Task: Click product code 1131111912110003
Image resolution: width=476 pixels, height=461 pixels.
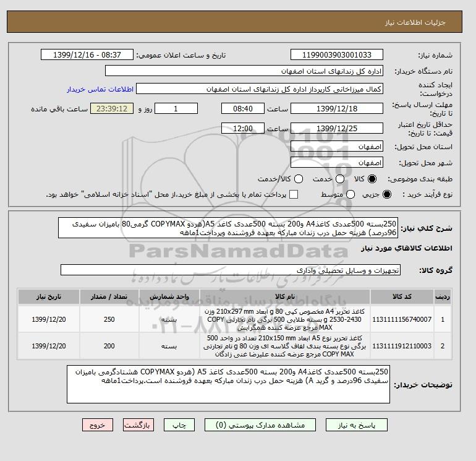Action: pos(402,346)
